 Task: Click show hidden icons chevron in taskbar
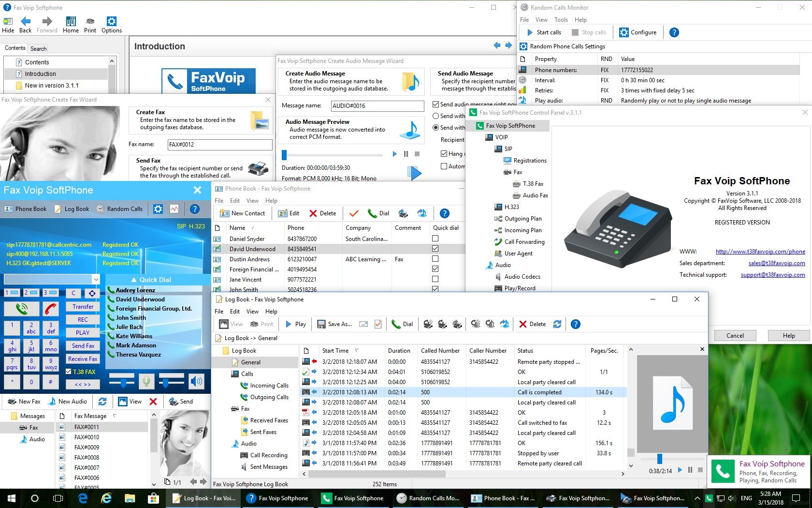(x=697, y=498)
